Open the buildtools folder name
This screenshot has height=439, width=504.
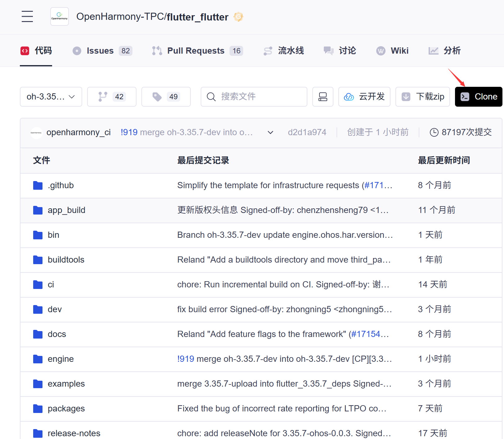pos(66,260)
